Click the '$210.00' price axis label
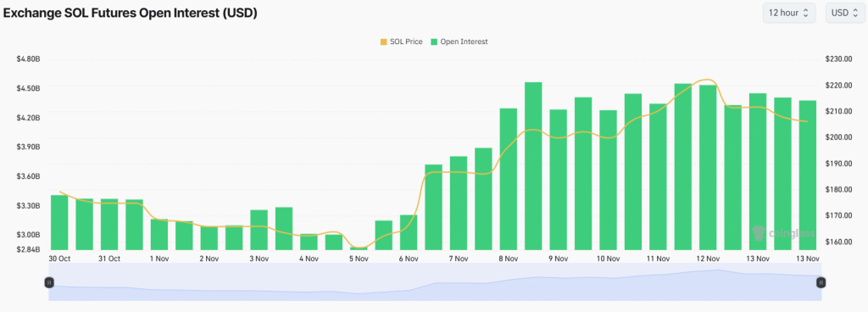Viewport: 868px width, 312px height. [x=838, y=111]
